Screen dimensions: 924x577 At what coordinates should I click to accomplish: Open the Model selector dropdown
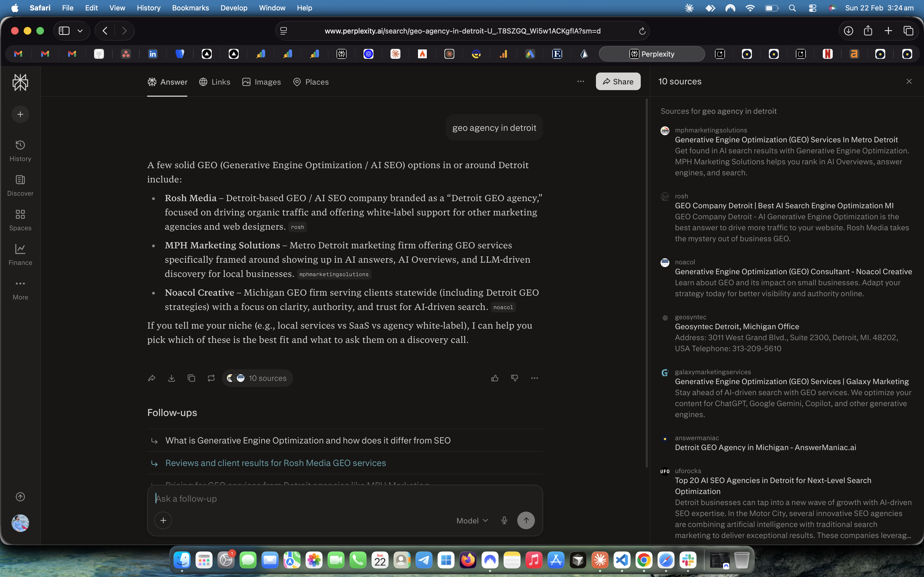(472, 520)
